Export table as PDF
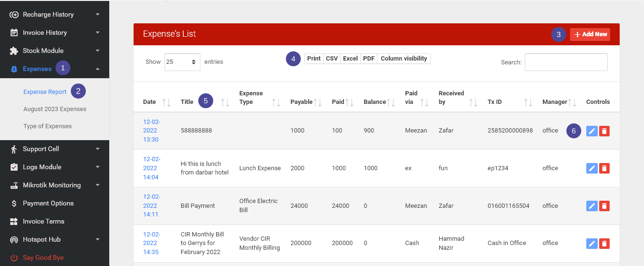644x266 pixels. coord(369,59)
